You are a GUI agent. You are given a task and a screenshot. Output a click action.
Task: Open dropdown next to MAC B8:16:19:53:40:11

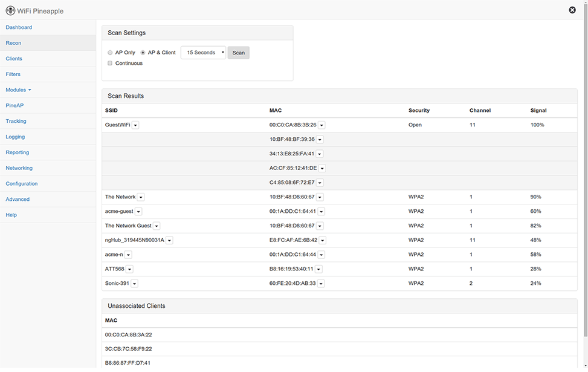tap(318, 269)
